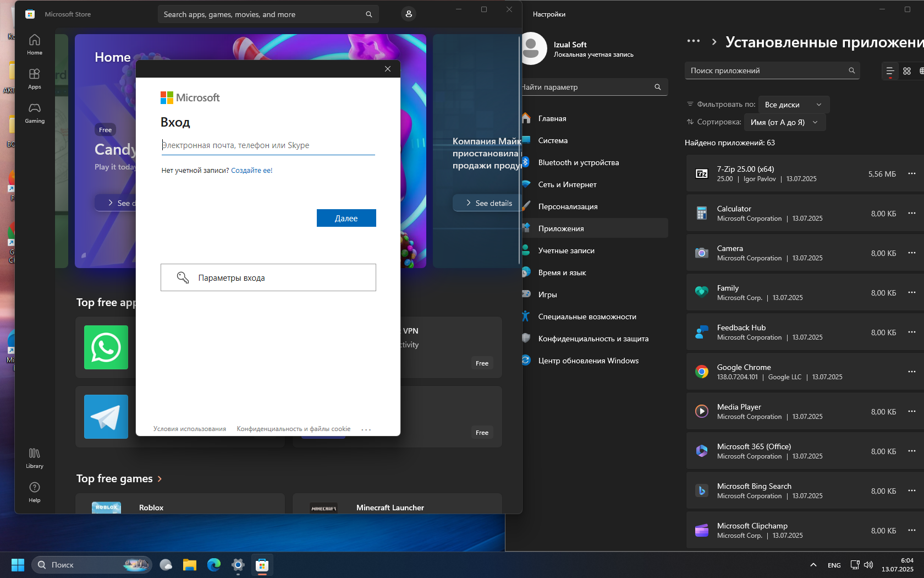Open File Explorer from the taskbar
This screenshot has height=578, width=924.
click(x=190, y=565)
